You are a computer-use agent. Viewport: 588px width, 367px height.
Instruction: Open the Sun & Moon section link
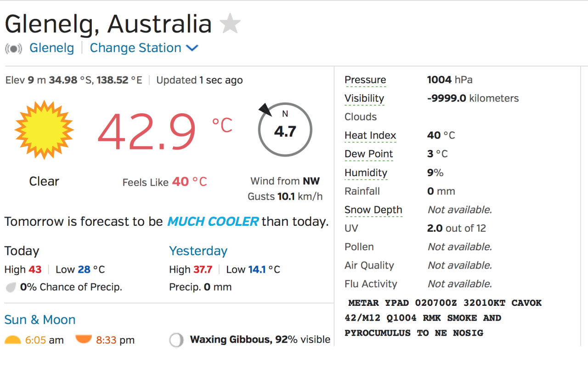coord(40,320)
